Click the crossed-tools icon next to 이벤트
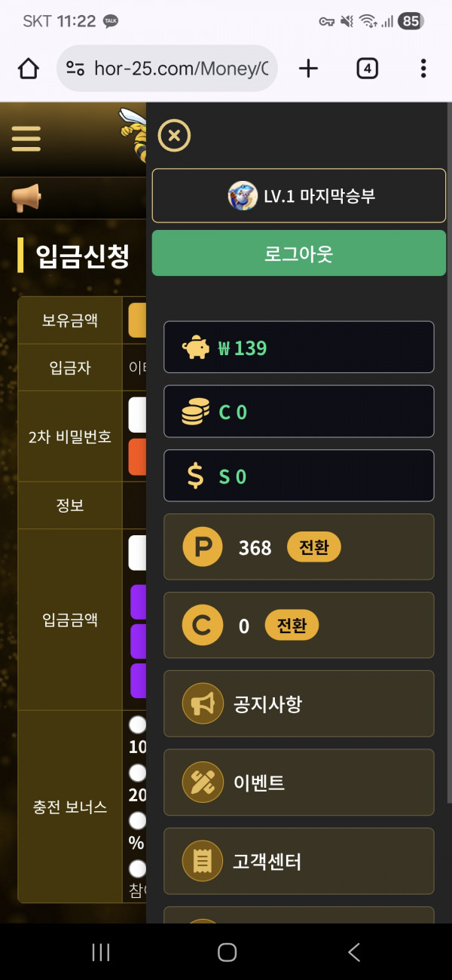Viewport: 452px width, 980px height. (x=200, y=782)
